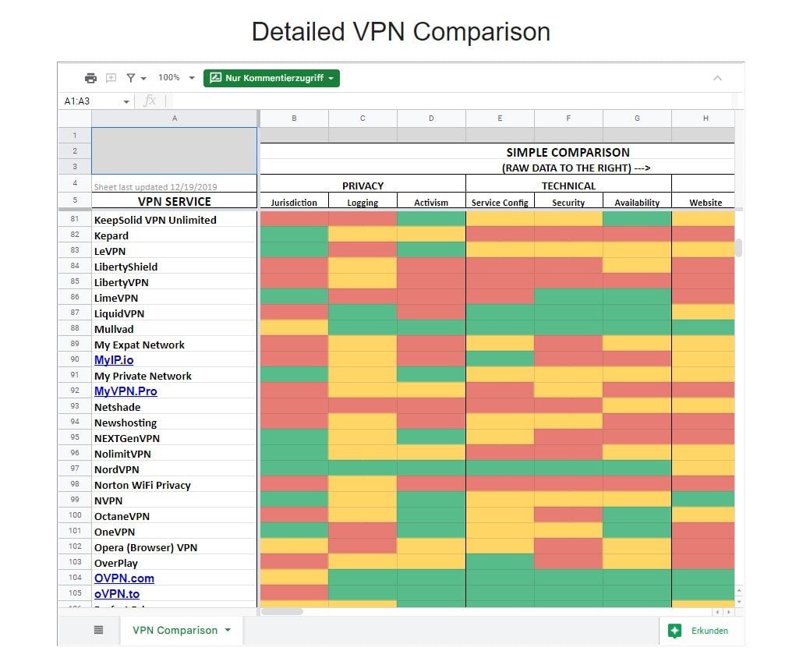Click the scroll left arrow
803x672 pixels.
click(x=717, y=611)
